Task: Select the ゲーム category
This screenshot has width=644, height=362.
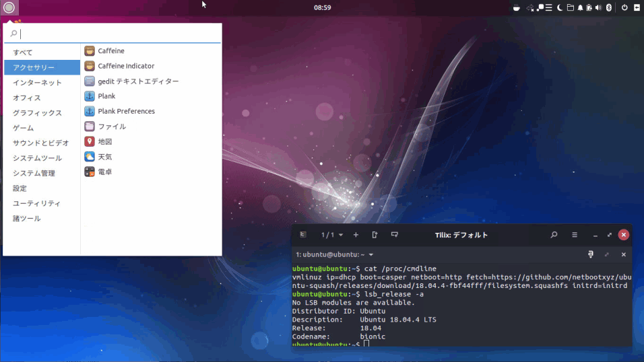Action: pos(42,128)
